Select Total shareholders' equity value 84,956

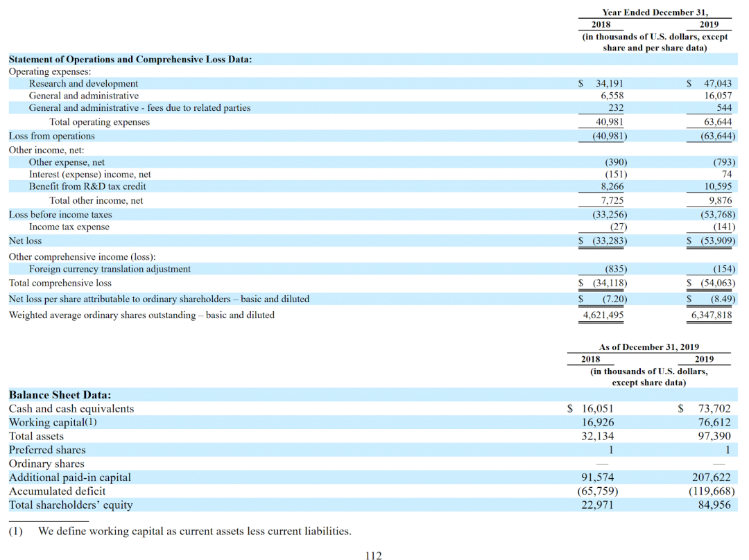coord(714,505)
